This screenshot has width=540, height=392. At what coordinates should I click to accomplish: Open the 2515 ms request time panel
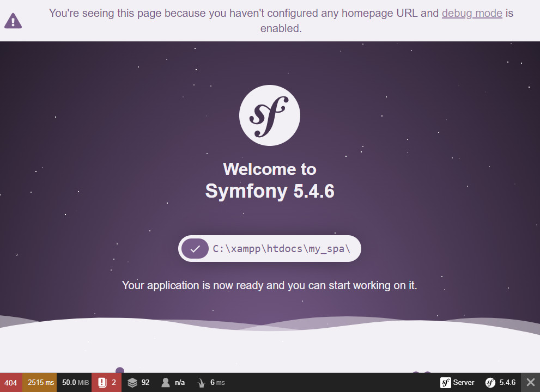(40, 382)
